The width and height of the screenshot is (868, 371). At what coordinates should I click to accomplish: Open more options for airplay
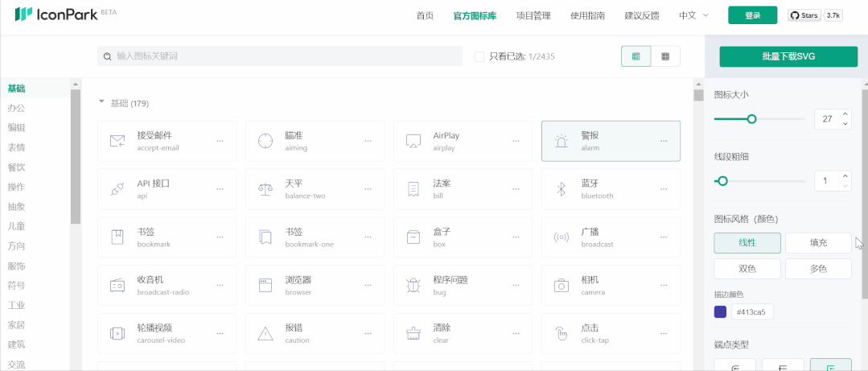(x=516, y=141)
